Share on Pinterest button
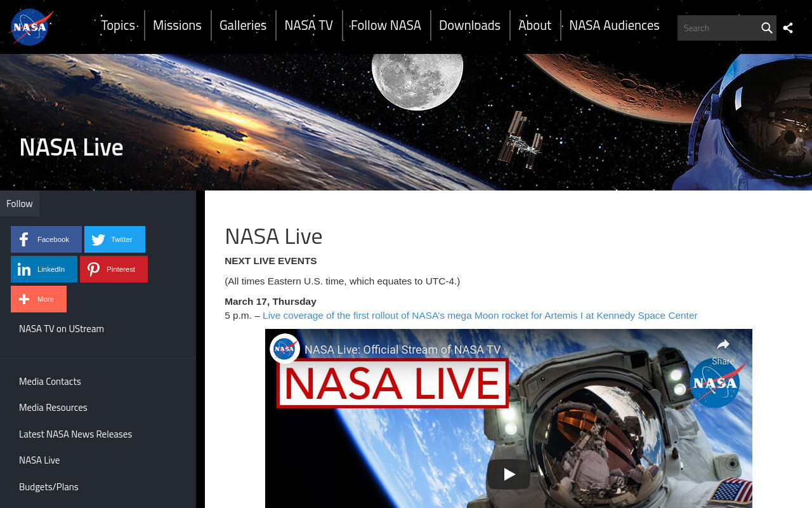Screen dimensions: 812x508 114,269
